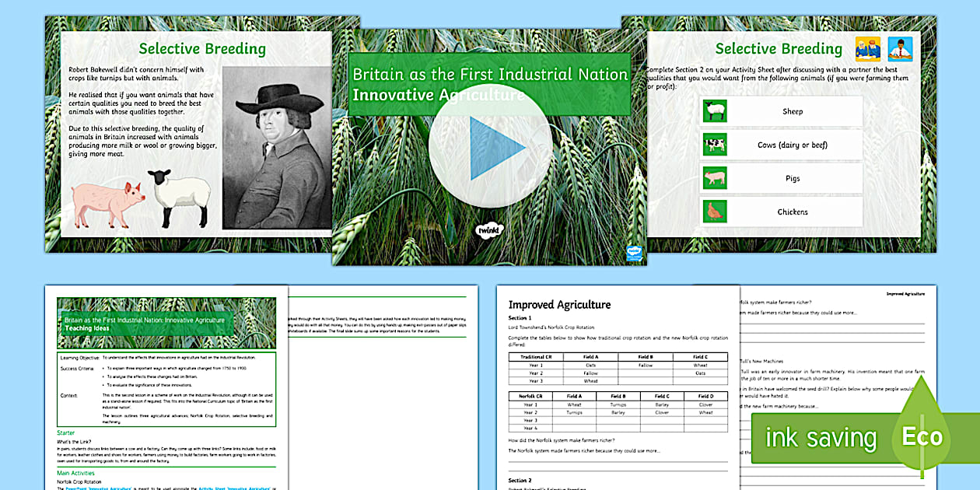Click the writing activity icon
Image resolution: width=980 pixels, height=490 pixels.
click(x=899, y=49)
